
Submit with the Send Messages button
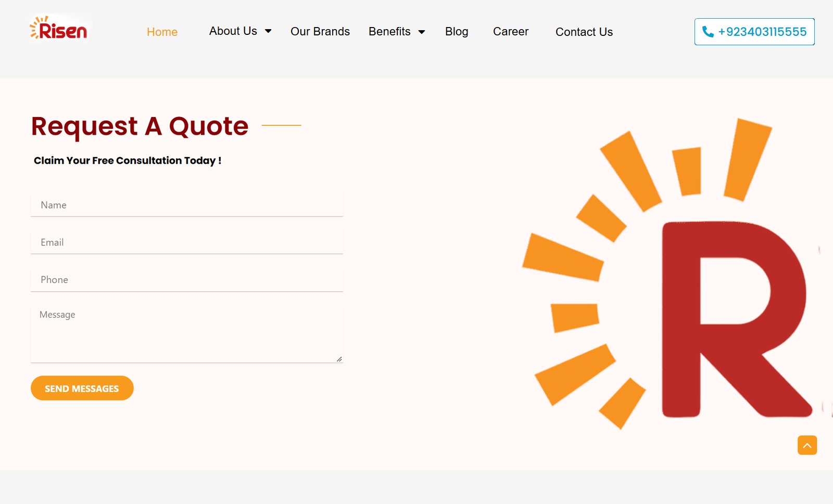[82, 388]
